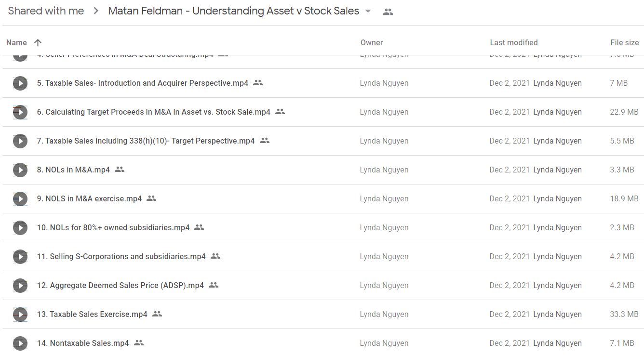This screenshot has height=355, width=644.
Task: Toggle sort direction arrow next to Name
Action: (x=38, y=42)
